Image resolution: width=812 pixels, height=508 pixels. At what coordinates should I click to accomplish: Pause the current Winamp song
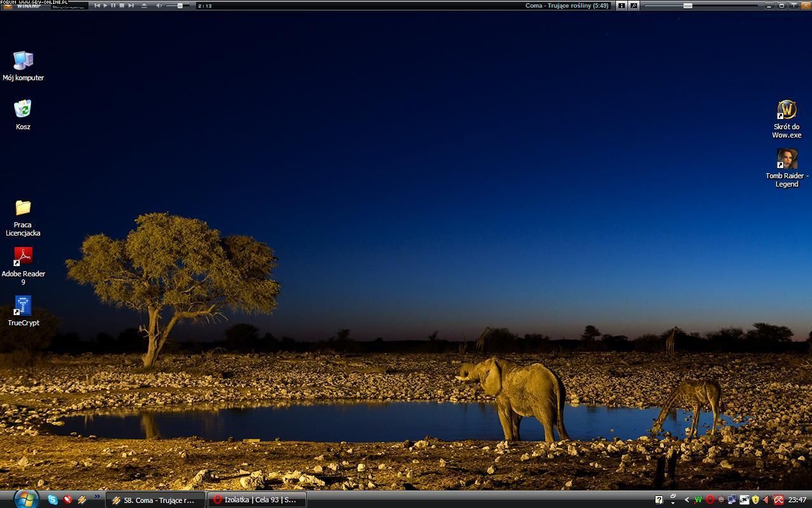pos(113,5)
